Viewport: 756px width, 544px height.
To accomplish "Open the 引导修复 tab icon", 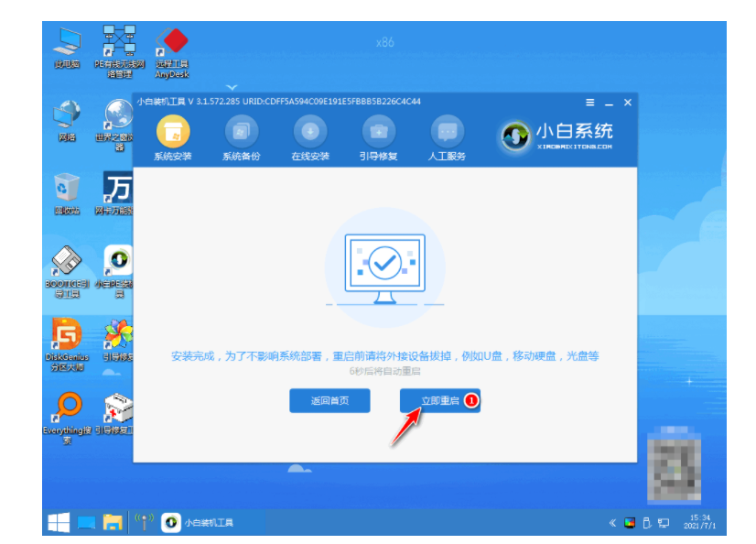I will click(x=379, y=132).
